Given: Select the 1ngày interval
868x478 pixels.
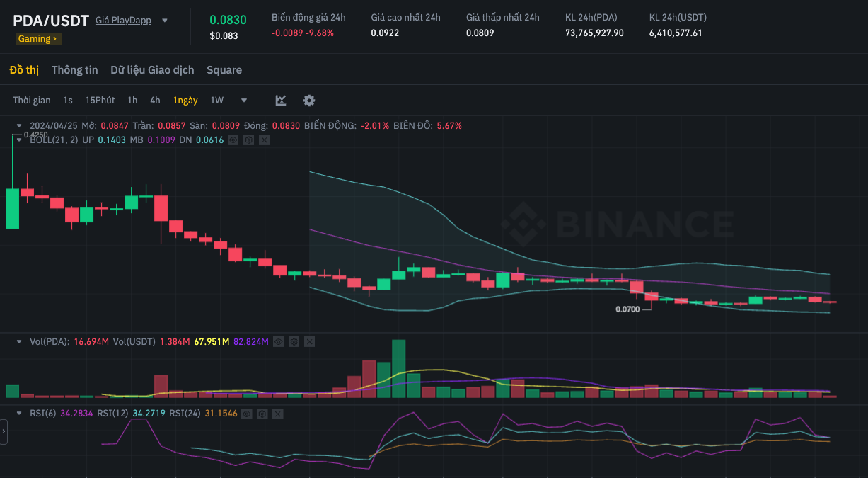Looking at the screenshot, I should pyautogui.click(x=185, y=101).
